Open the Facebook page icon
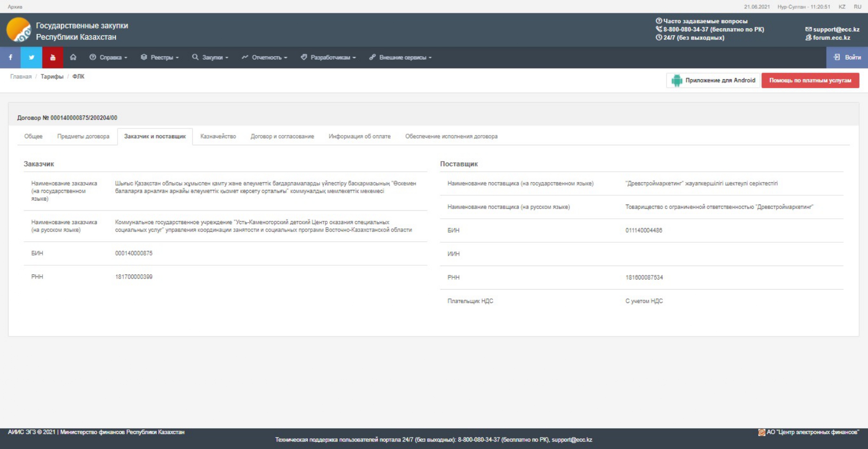 click(x=11, y=57)
